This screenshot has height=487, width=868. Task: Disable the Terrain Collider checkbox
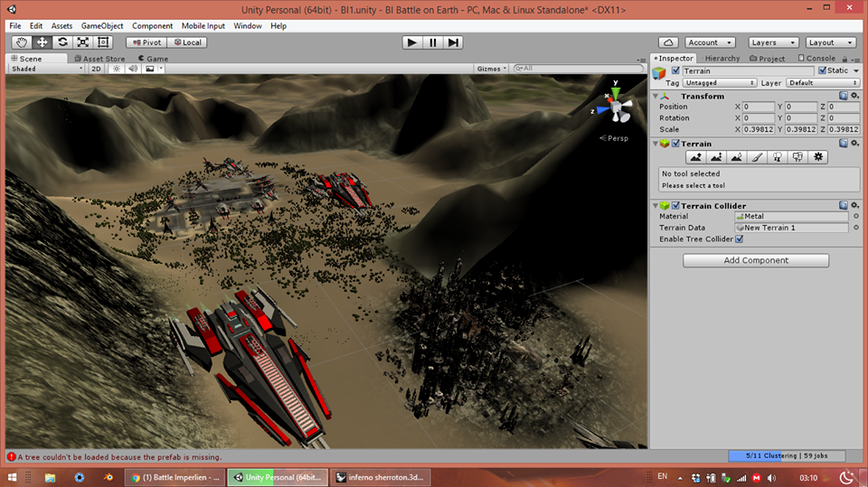tap(675, 205)
